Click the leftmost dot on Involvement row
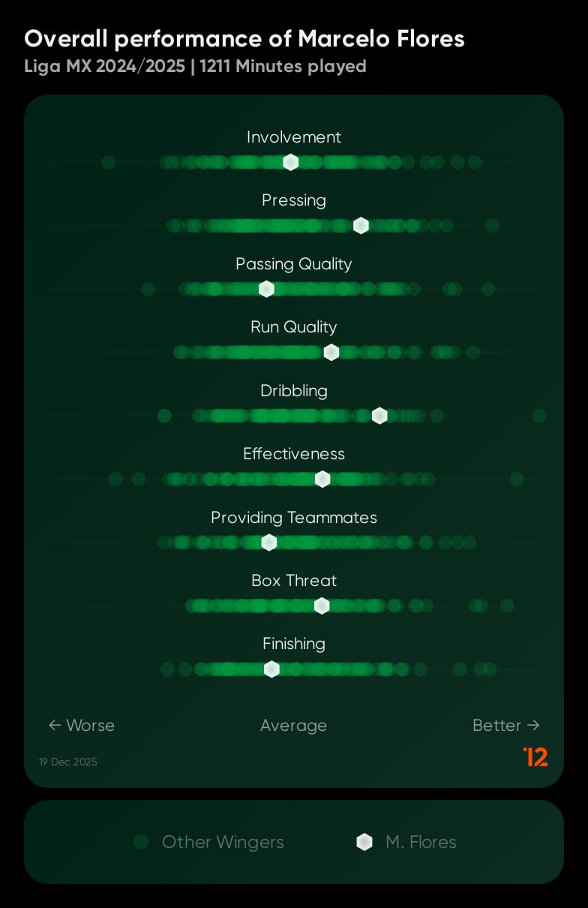Image resolution: width=588 pixels, height=908 pixels. click(x=109, y=162)
